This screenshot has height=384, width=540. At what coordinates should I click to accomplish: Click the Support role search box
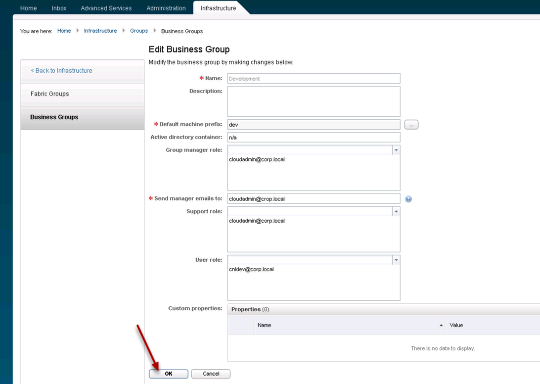[310, 211]
